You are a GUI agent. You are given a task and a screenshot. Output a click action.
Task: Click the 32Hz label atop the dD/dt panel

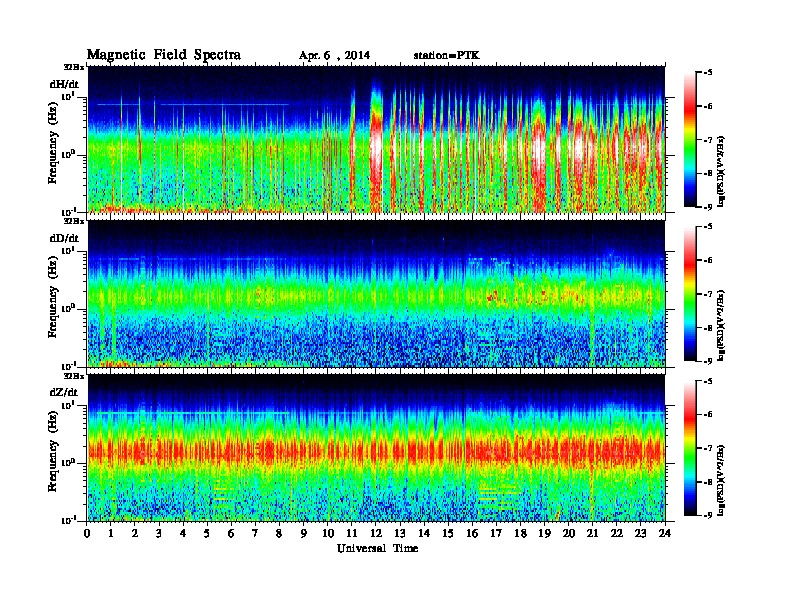74,221
